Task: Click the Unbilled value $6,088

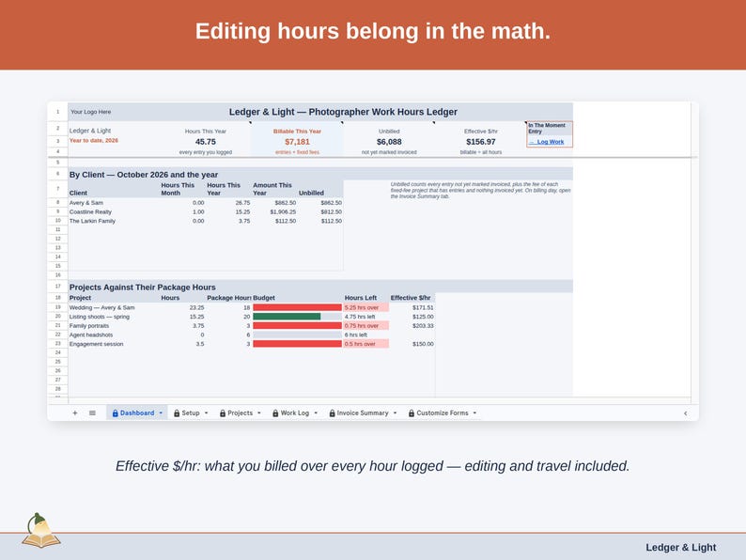Action: click(389, 142)
